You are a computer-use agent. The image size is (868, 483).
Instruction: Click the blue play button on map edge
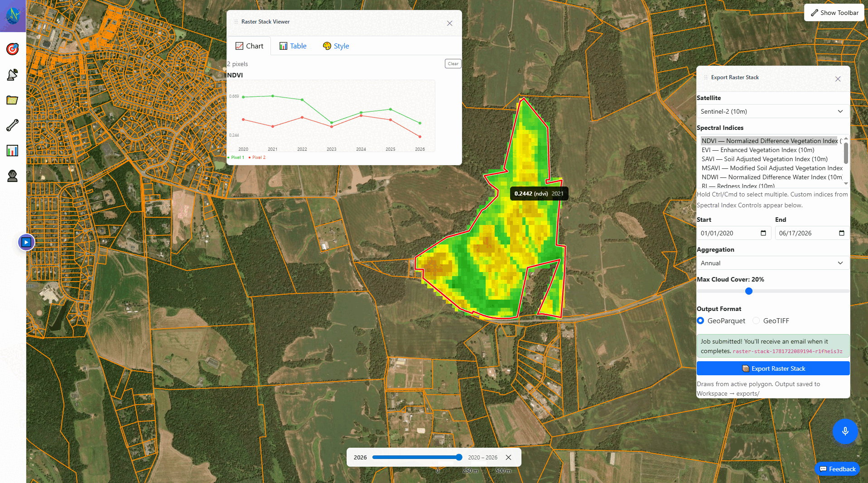(26, 242)
